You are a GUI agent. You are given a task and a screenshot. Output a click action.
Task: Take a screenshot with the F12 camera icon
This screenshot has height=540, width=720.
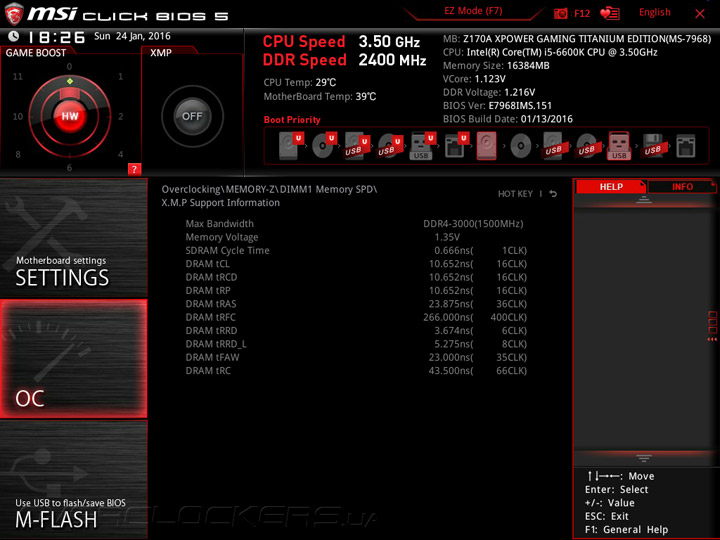click(561, 13)
